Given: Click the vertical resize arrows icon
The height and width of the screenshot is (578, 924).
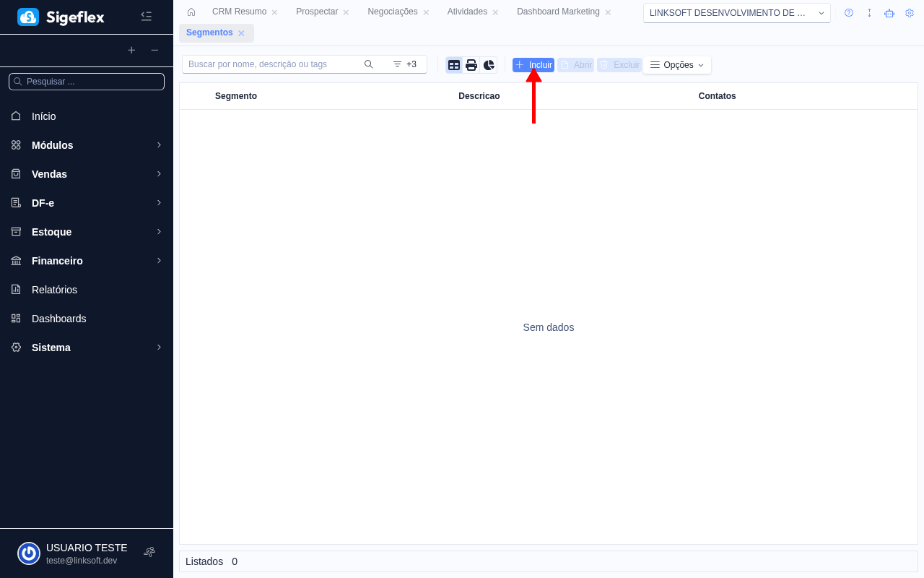Looking at the screenshot, I should pyautogui.click(x=869, y=12).
